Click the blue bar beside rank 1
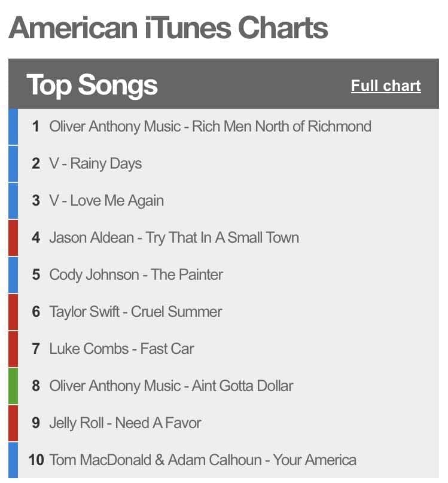Image resolution: width=448 pixels, height=483 pixels. click(13, 127)
